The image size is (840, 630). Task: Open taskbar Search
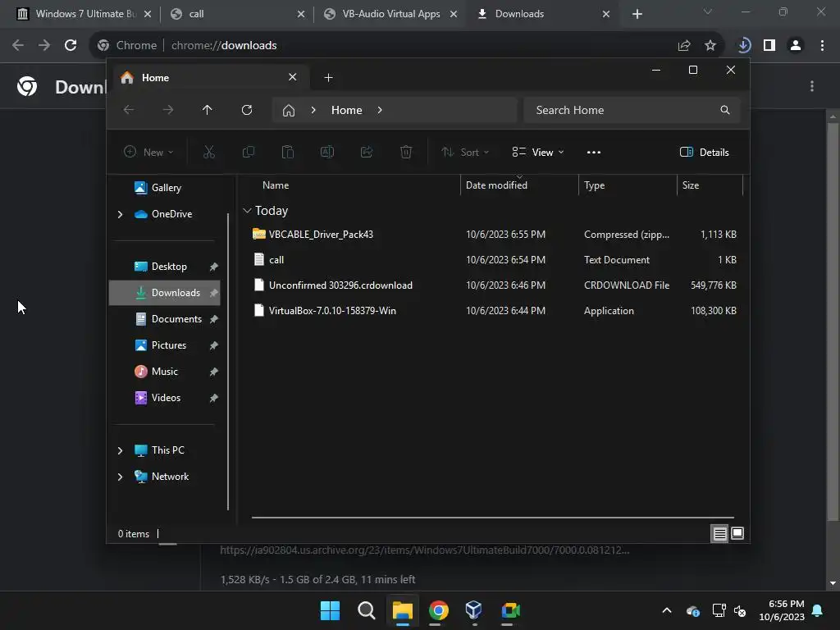coord(367,610)
